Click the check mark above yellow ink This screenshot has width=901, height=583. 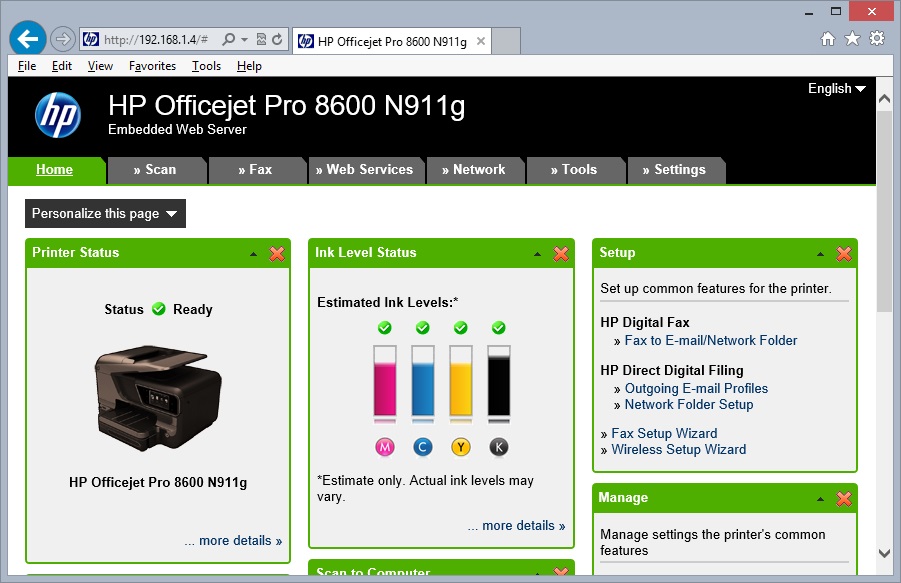pos(461,327)
